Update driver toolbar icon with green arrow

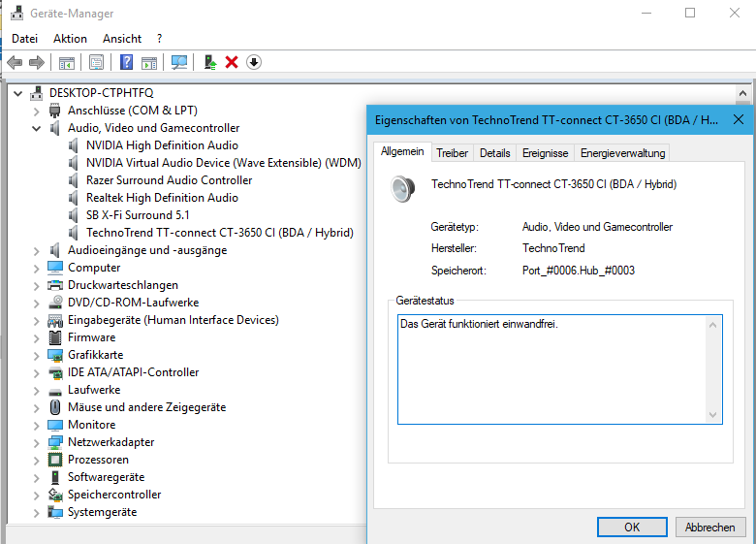point(210,62)
